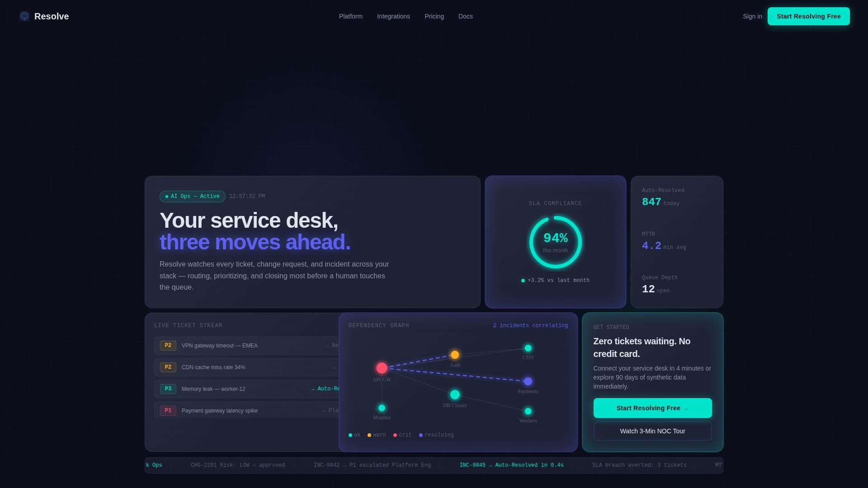Click the CHG-2291 Risk: LOW ticker entry

pos(238,465)
